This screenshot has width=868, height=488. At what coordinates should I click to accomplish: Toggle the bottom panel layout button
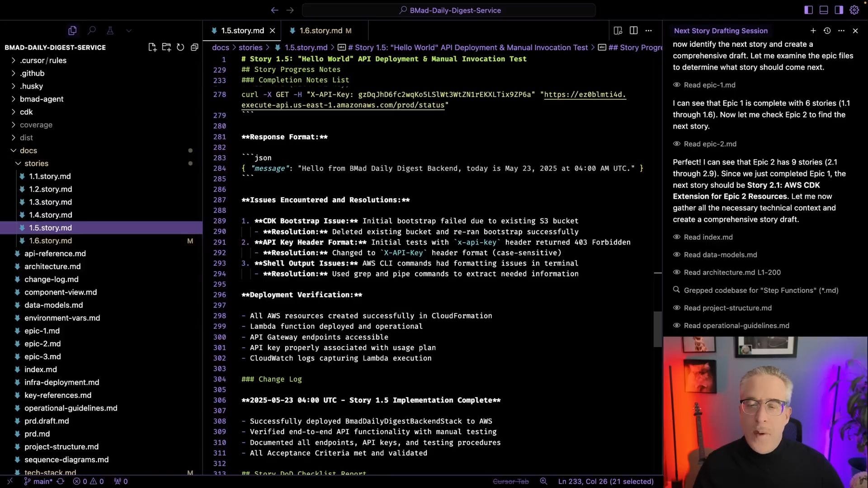(x=824, y=10)
